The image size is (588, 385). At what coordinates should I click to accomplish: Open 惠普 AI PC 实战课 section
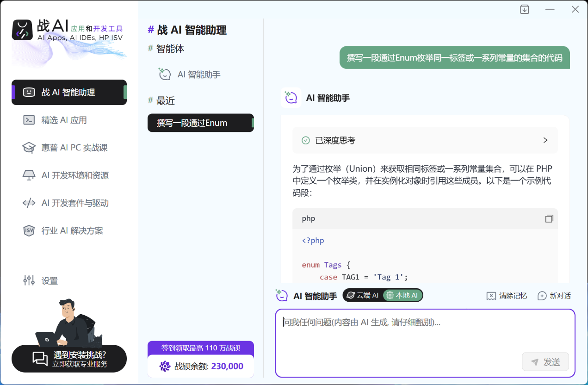coord(68,147)
